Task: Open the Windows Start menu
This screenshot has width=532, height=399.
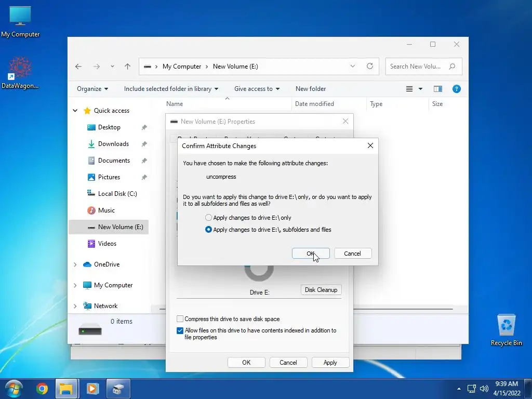Action: point(14,389)
